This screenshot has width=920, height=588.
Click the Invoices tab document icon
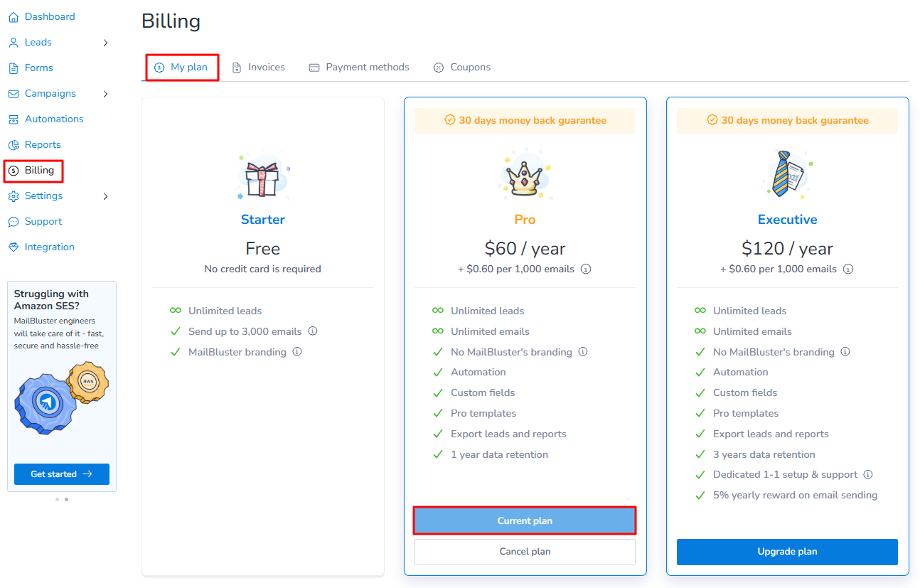pyautogui.click(x=237, y=68)
